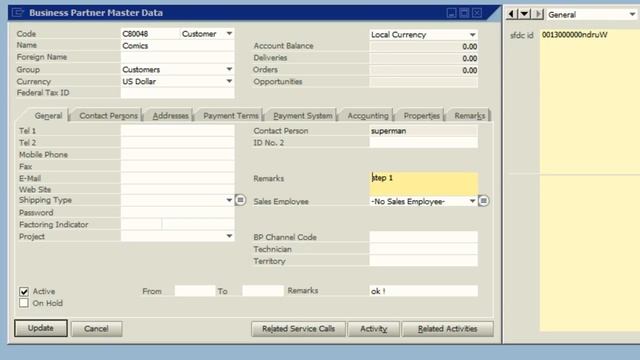Go to previous category in side panel
Screen dimensions: 640x360
[x=511, y=14]
